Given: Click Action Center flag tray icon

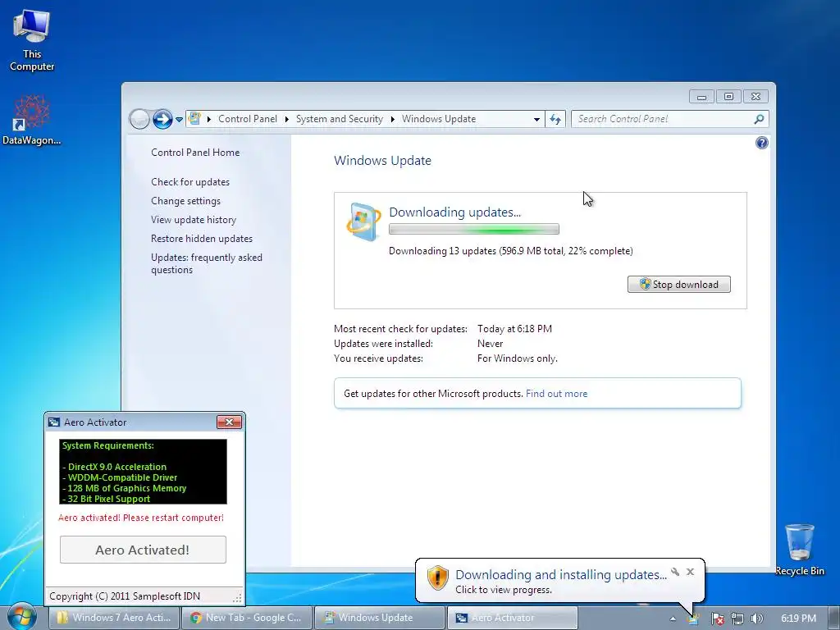Looking at the screenshot, I should 717,619.
